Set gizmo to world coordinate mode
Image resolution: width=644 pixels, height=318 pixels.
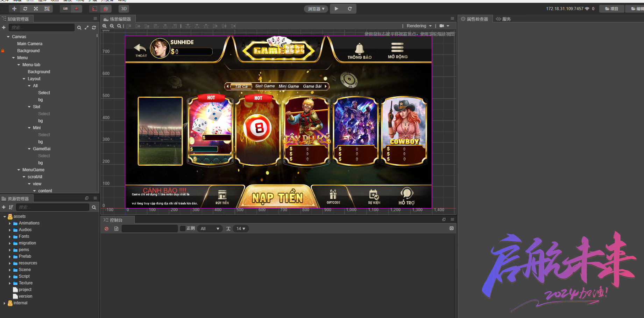coord(106,9)
